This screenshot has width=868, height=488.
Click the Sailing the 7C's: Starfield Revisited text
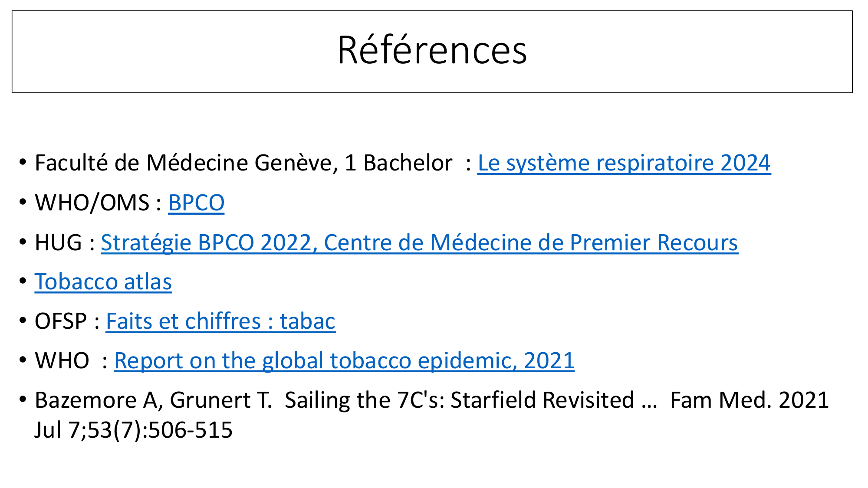pos(460,400)
